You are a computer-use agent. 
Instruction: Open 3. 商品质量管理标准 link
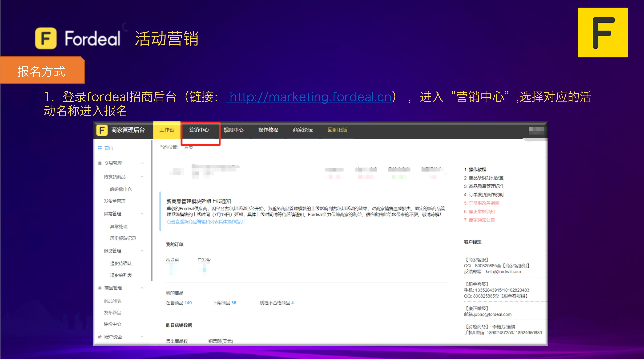(484, 186)
